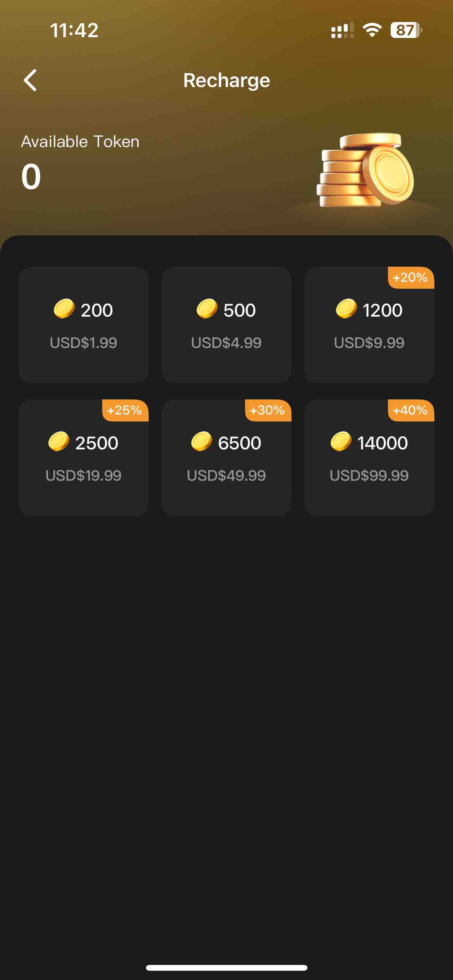Click the coin icon beside 200

64,308
